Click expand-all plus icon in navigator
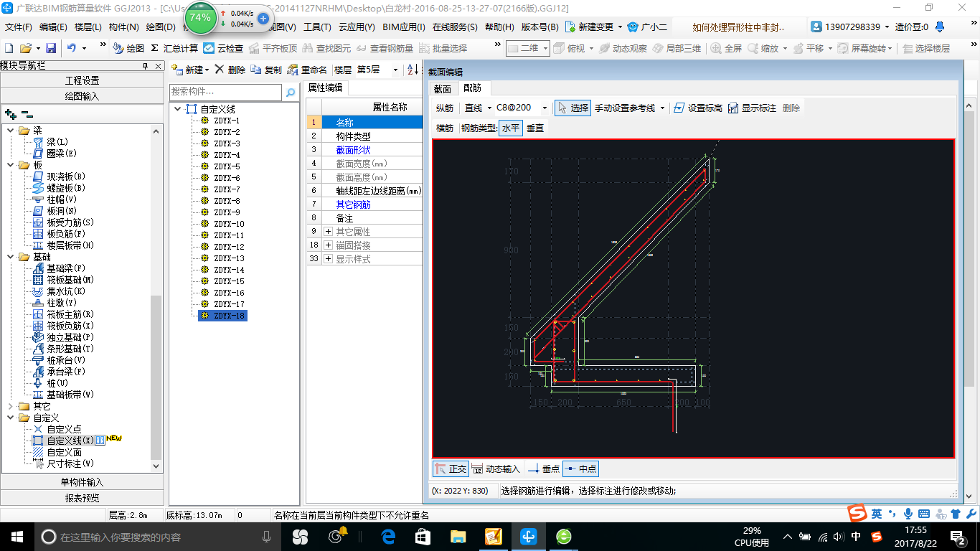 [x=10, y=114]
